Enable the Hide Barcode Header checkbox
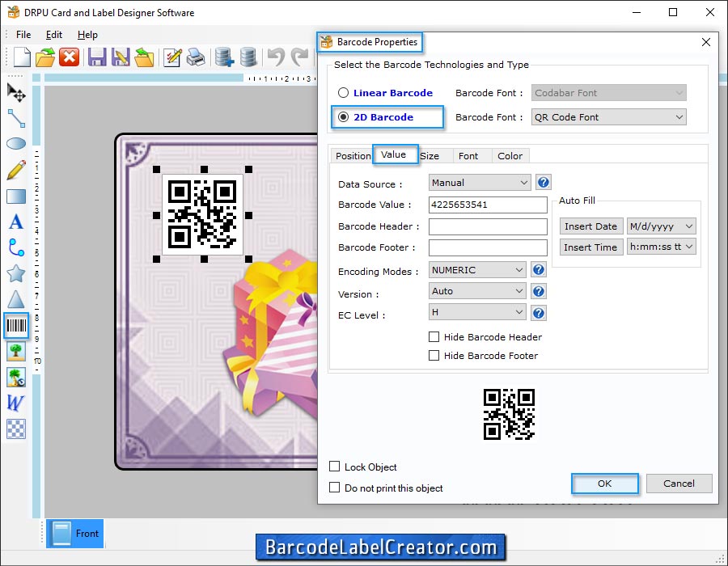The width and height of the screenshot is (728, 566). tap(434, 337)
